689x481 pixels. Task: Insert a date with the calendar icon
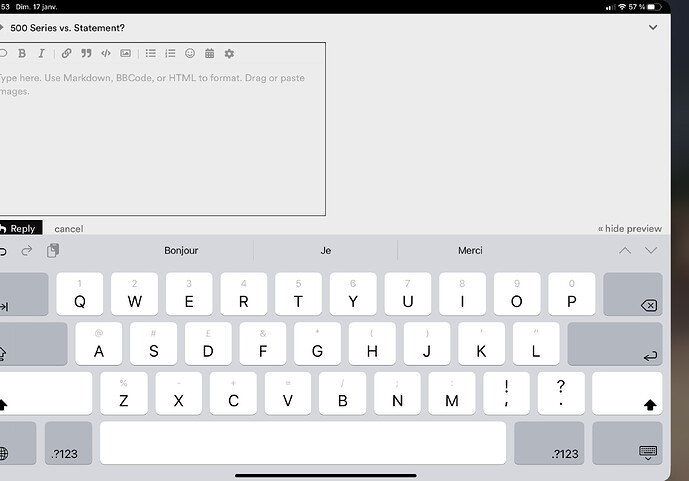209,53
